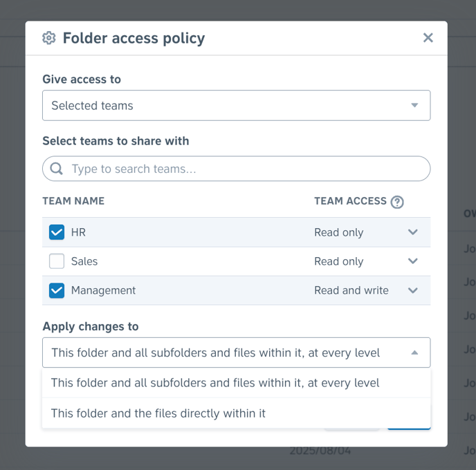Viewport: 476px width, 470px height.
Task: Click the magnifier icon in the team search box
Action: 57,169
